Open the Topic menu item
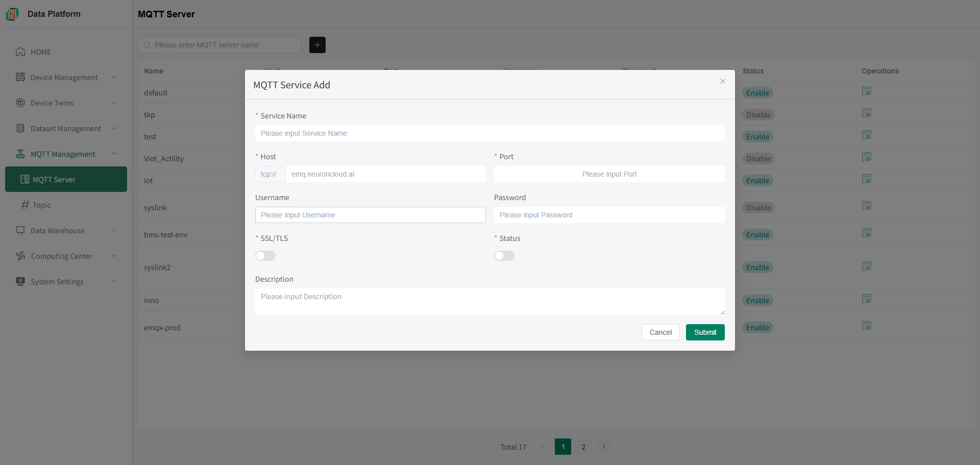 [42, 205]
